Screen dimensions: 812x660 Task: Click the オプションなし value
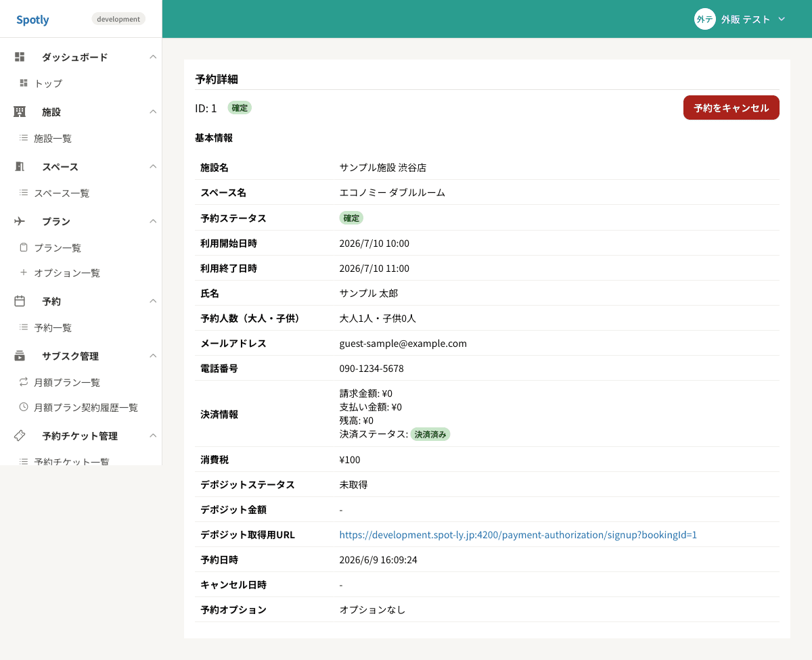pos(372,610)
